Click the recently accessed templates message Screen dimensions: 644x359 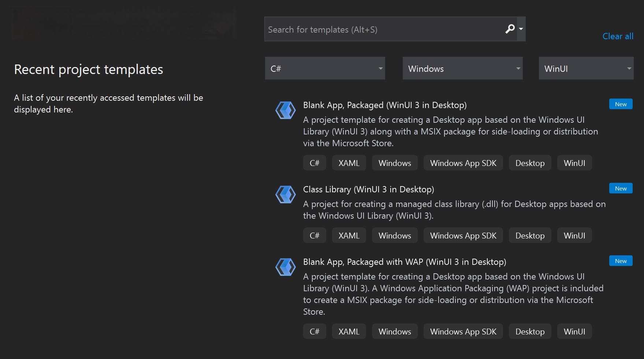[108, 104]
